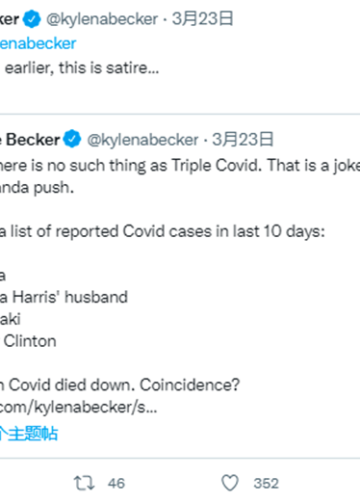Click the Clinton line in the quoted tweet
Image resolution: width=360 pixels, height=504 pixels.
coord(30,341)
